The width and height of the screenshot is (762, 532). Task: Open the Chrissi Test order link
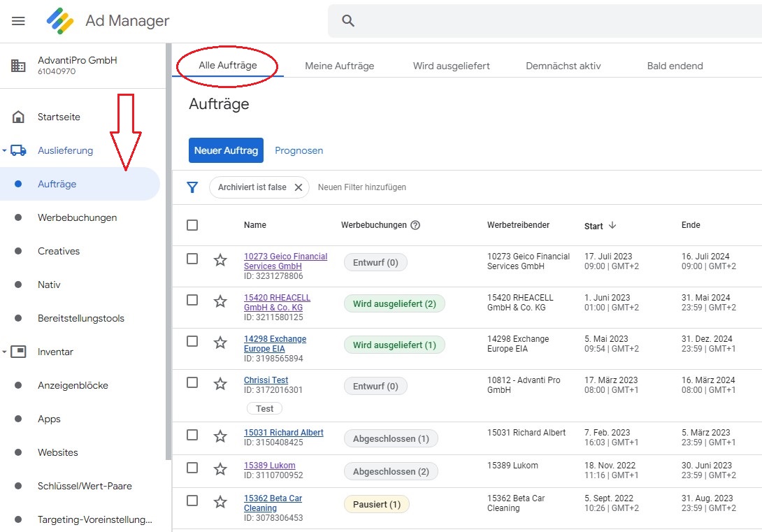click(x=266, y=380)
